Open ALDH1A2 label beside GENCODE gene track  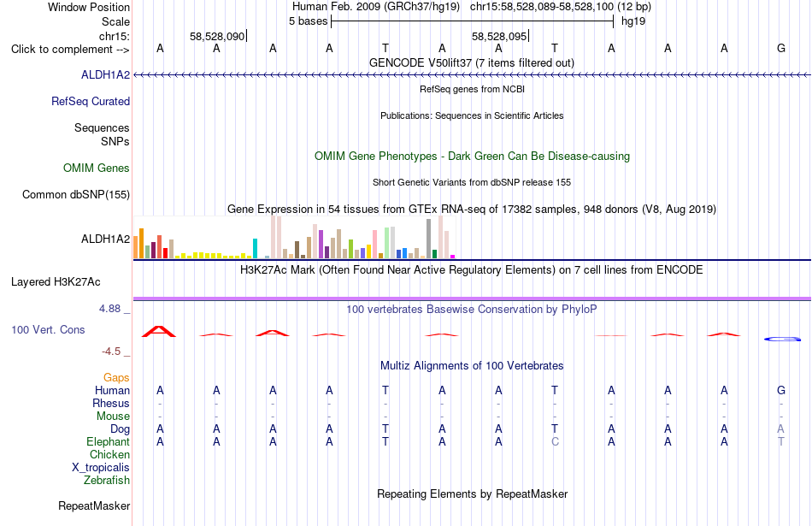tap(106, 75)
